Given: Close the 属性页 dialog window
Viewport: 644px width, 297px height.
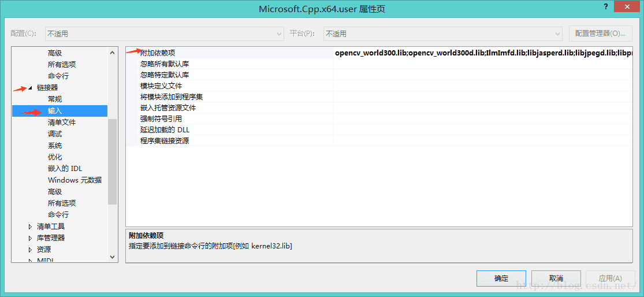Looking at the screenshot, I should (627, 7).
